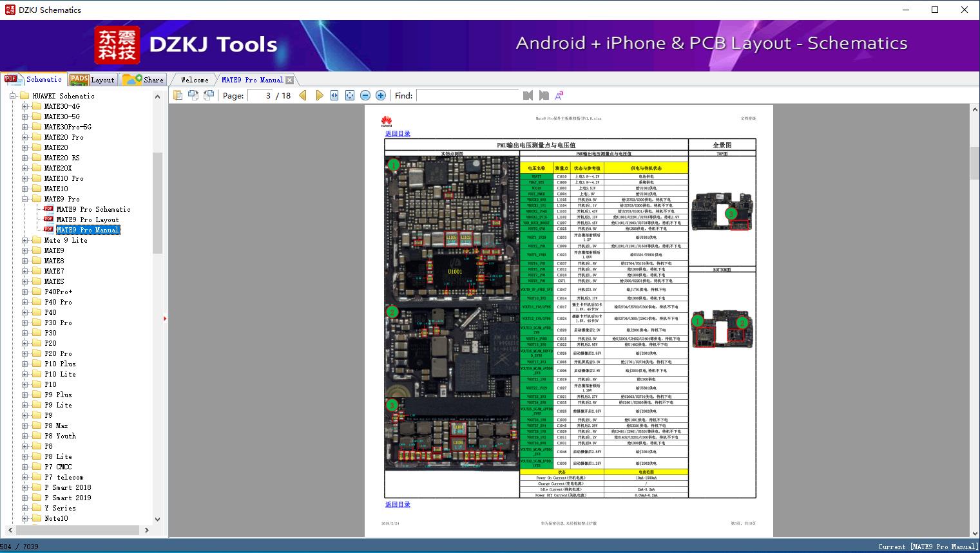Viewport: 980px width, 553px height.
Task: Collapse the MATE9 Pro folder
Action: (x=24, y=199)
